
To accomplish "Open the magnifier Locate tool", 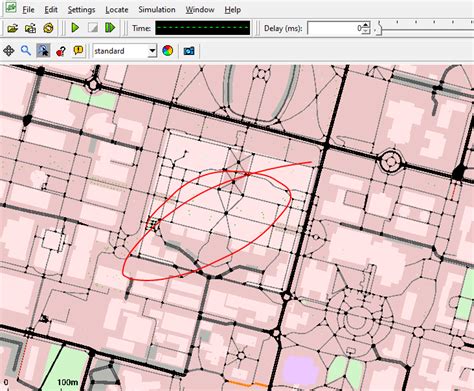I will click(26, 51).
